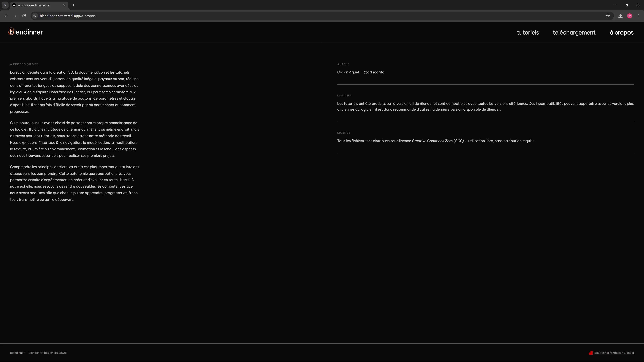The width and height of the screenshot is (644, 362).
Task: Click the author name Oscar Piguet — @artscarito
Action: 360,72
